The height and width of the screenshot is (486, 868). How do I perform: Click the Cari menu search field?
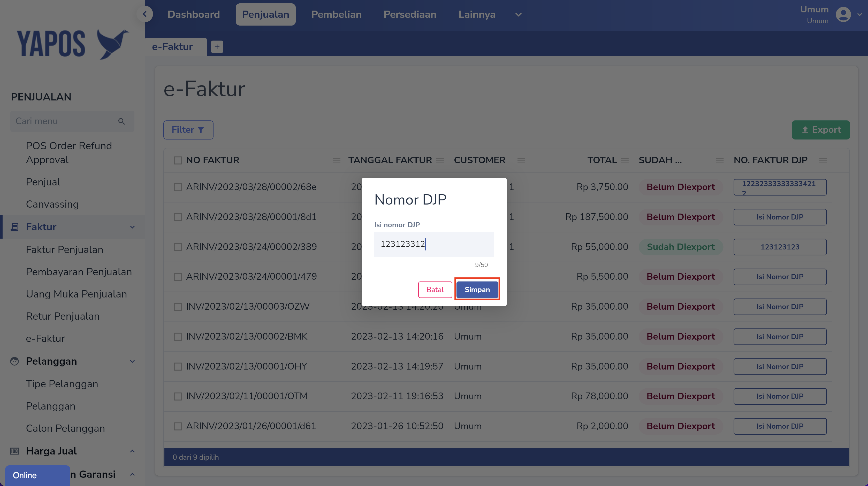[x=72, y=121]
